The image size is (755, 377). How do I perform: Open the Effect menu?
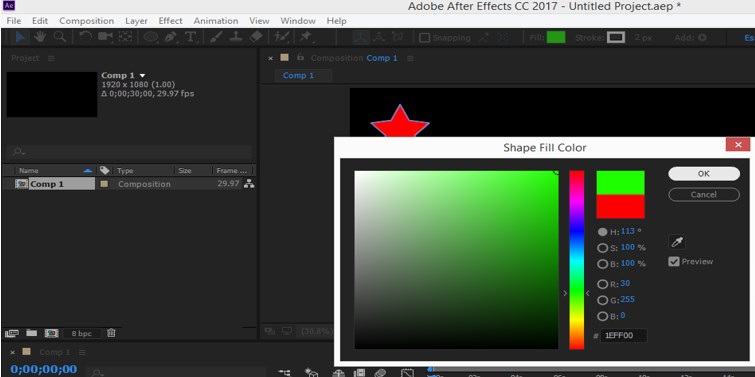click(x=170, y=21)
